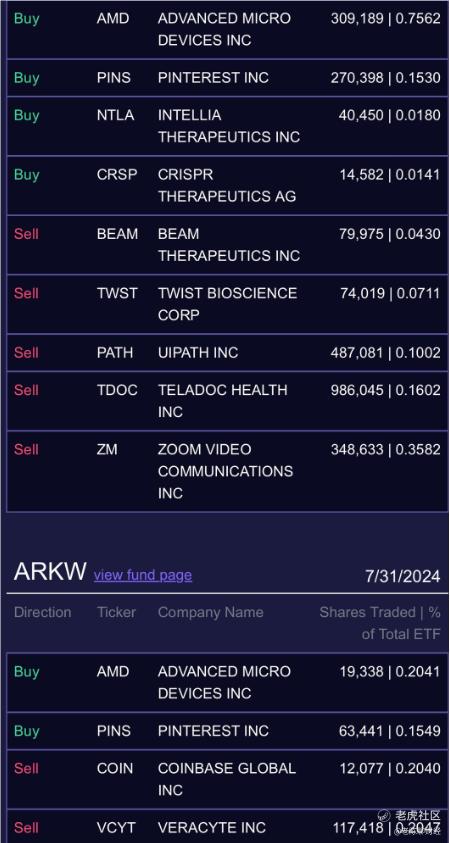
Task: Select the AMD ticker in first table
Action: pyautogui.click(x=113, y=18)
